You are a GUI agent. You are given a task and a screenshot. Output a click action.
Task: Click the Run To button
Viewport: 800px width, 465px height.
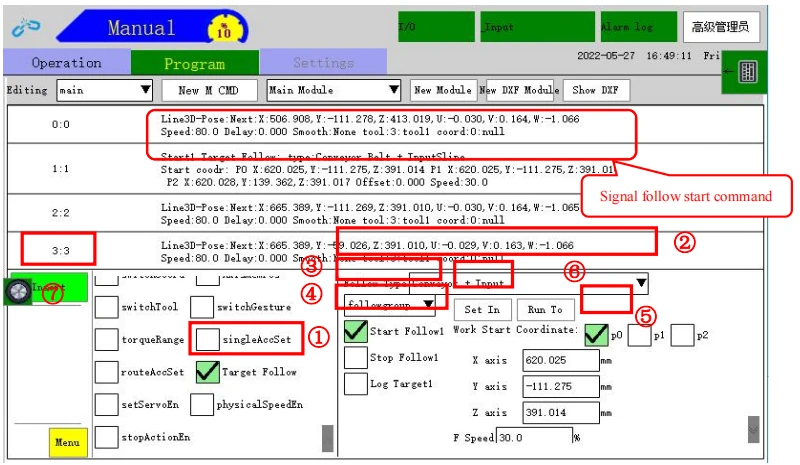pos(545,309)
